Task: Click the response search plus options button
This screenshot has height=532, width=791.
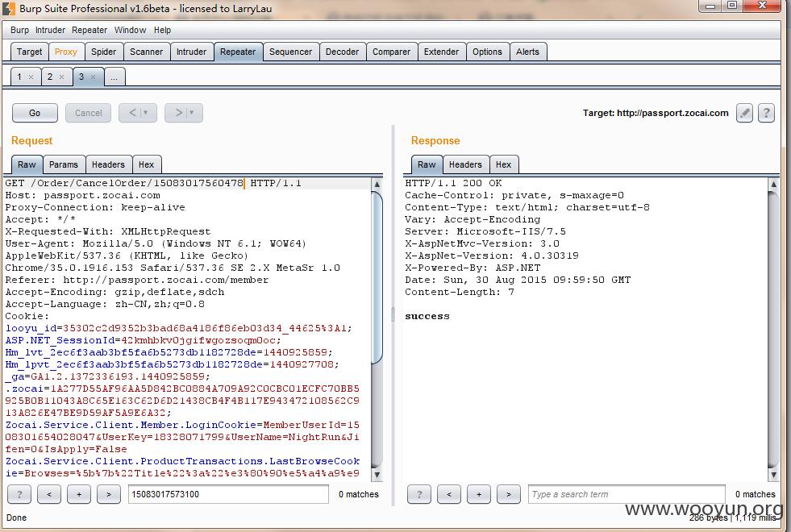Action: pyautogui.click(x=479, y=494)
